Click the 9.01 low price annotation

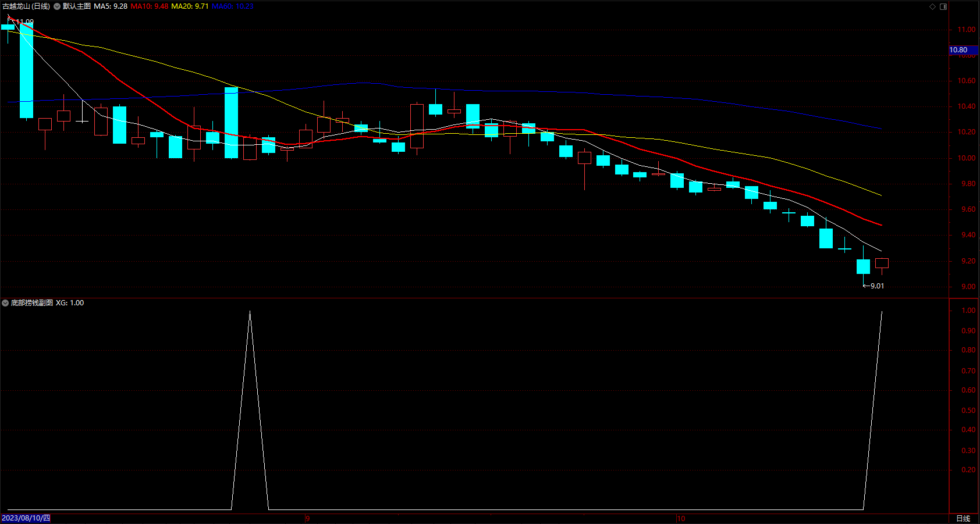877,286
